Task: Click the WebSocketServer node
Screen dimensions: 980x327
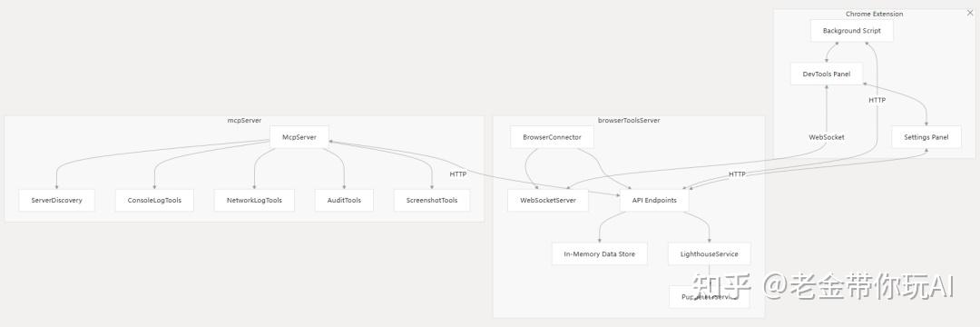Action: click(x=547, y=200)
